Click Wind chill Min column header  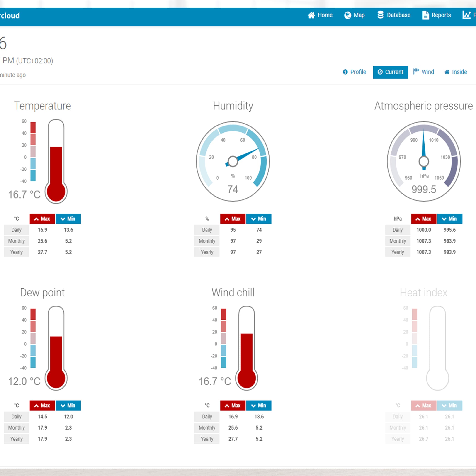pos(259,406)
